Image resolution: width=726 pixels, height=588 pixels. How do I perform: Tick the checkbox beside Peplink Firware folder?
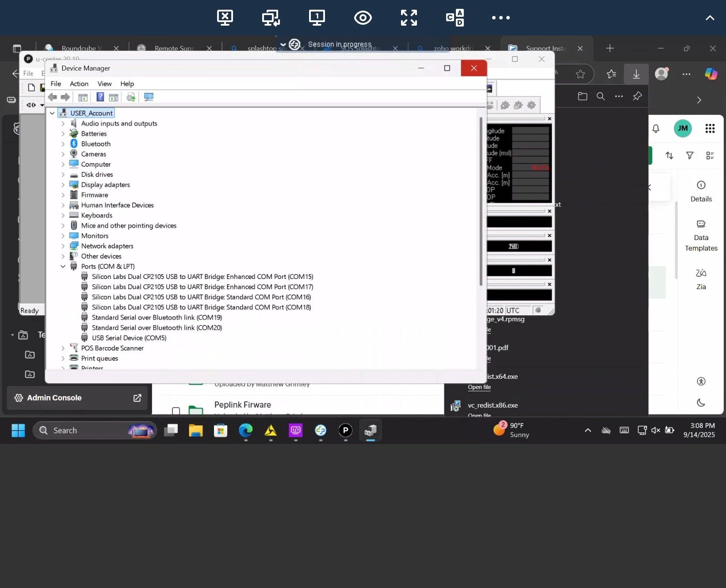click(x=176, y=411)
